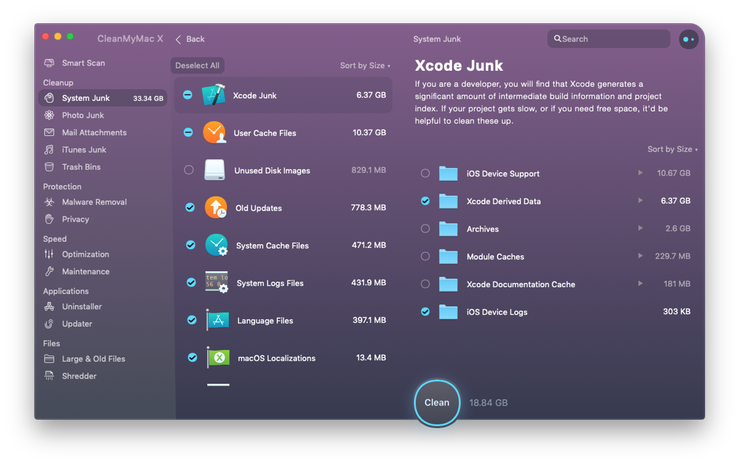Check the Module Caches checkbox
The height and width of the screenshot is (465, 740).
(x=425, y=256)
